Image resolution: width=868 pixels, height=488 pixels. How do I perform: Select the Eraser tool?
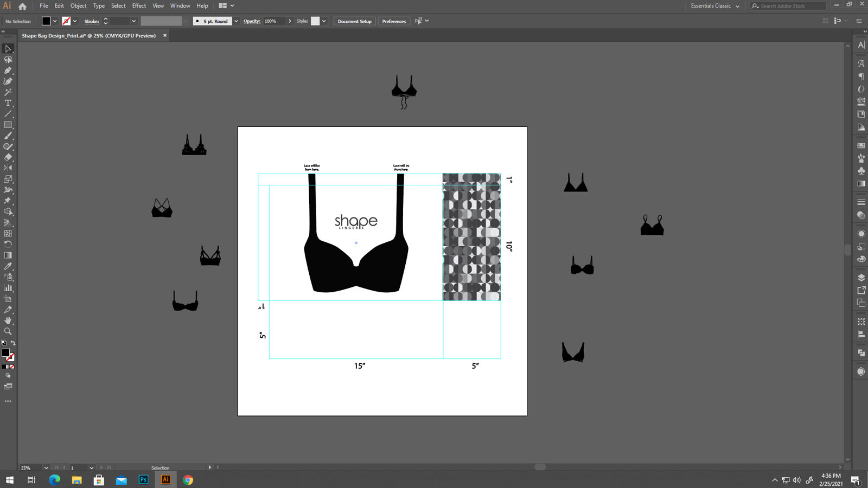[8, 157]
